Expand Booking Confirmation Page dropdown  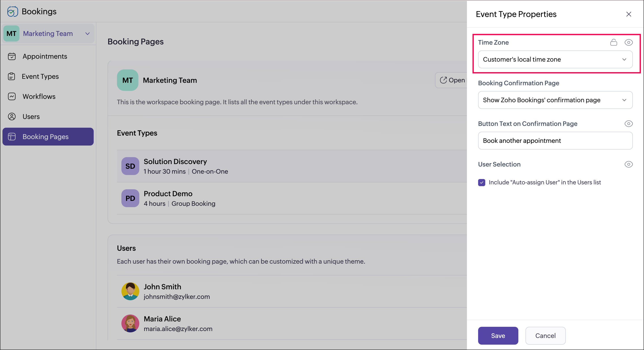555,100
